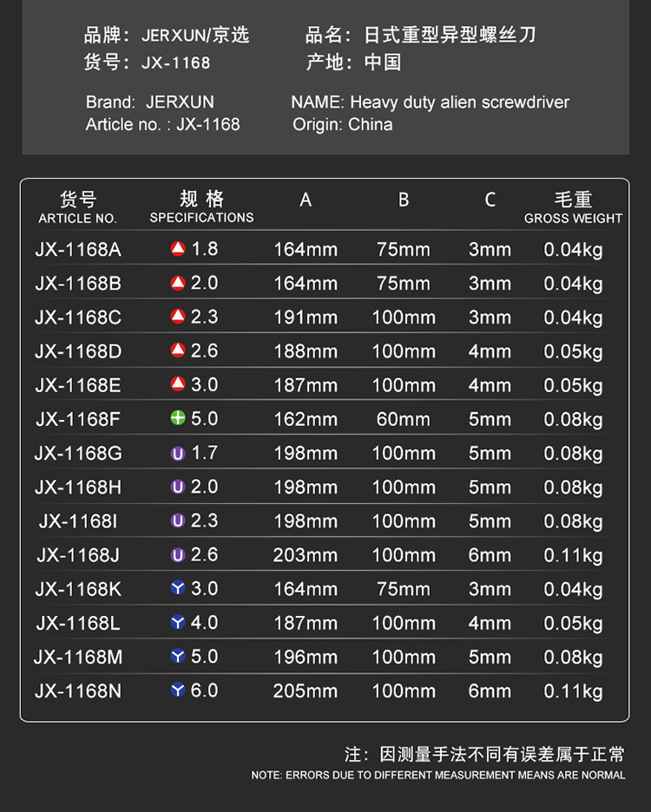Click the GROSS WEIGHT column header
The height and width of the screenshot is (812, 651).
point(573,219)
